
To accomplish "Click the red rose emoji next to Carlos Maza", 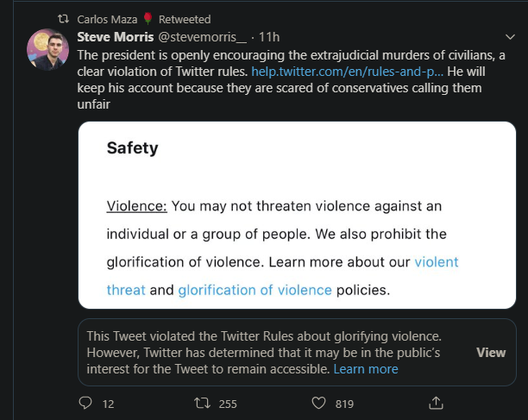I will coord(148,18).
